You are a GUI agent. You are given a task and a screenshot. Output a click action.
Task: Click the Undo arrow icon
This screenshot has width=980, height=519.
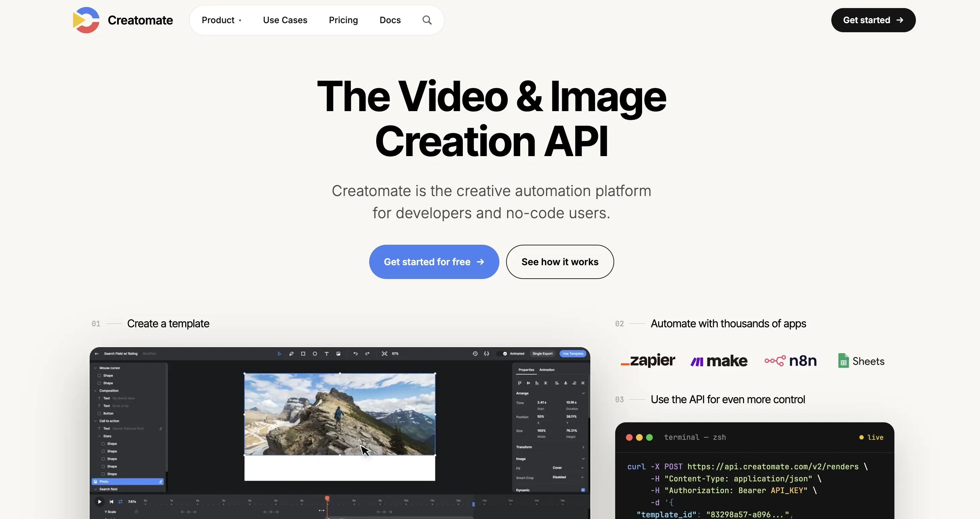355,353
